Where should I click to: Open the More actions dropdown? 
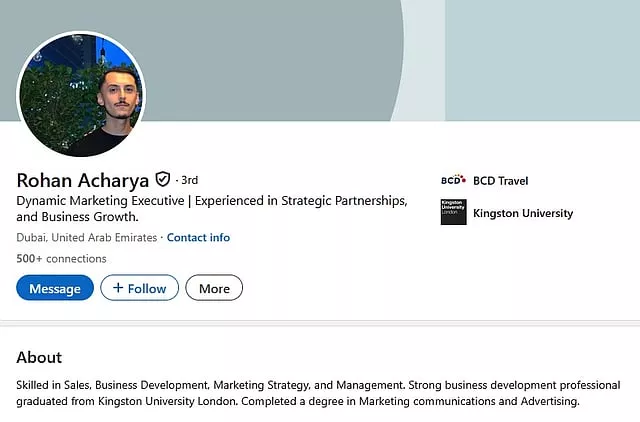tap(214, 288)
